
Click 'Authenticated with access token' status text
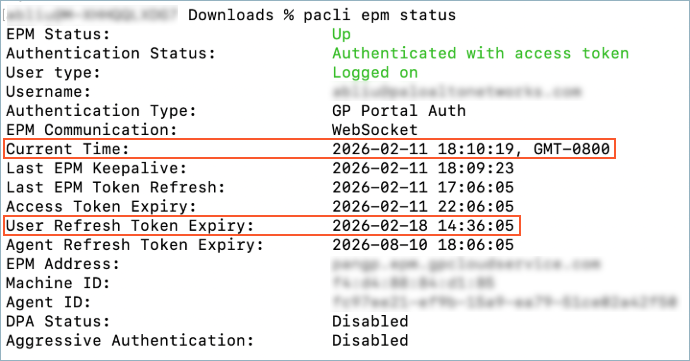click(x=481, y=53)
